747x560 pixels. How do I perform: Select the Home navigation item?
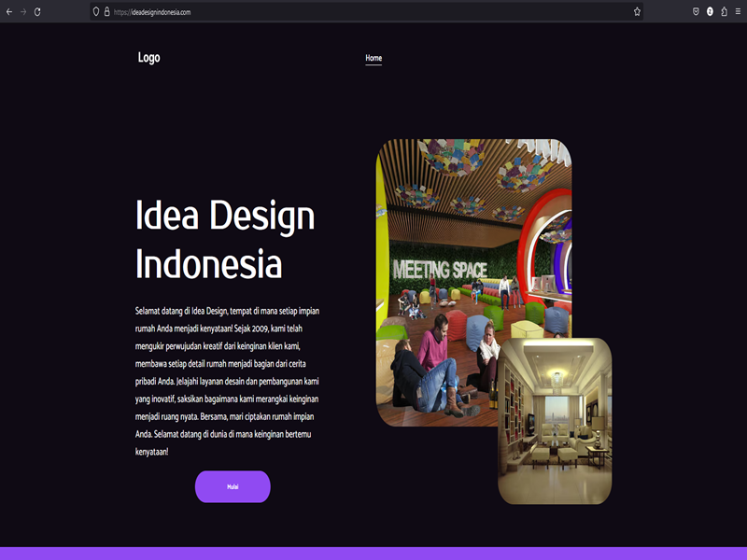coord(373,58)
